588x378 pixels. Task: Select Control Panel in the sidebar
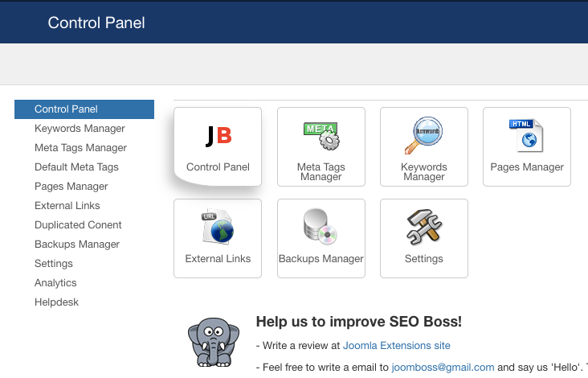[x=84, y=109]
